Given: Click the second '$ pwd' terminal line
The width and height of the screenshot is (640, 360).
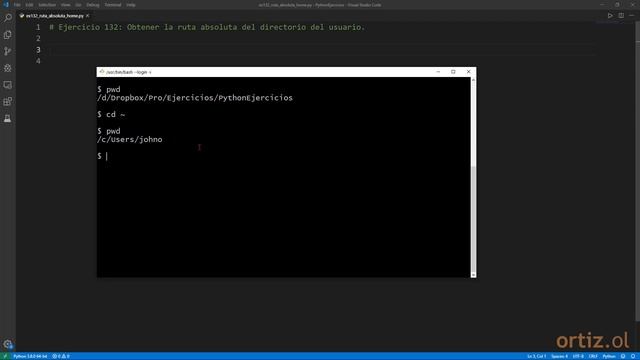Looking at the screenshot, I should pyautogui.click(x=109, y=131).
